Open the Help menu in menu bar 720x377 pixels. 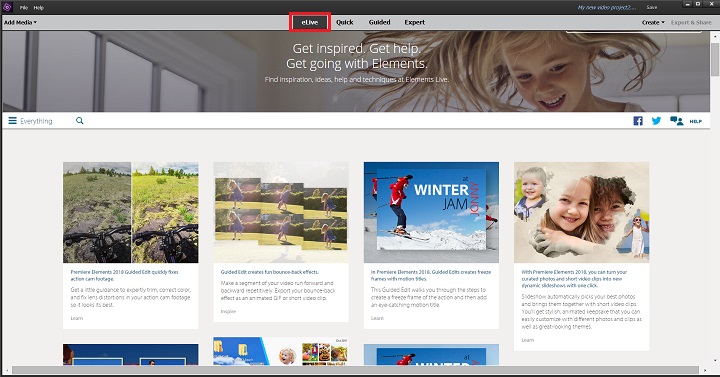point(39,8)
